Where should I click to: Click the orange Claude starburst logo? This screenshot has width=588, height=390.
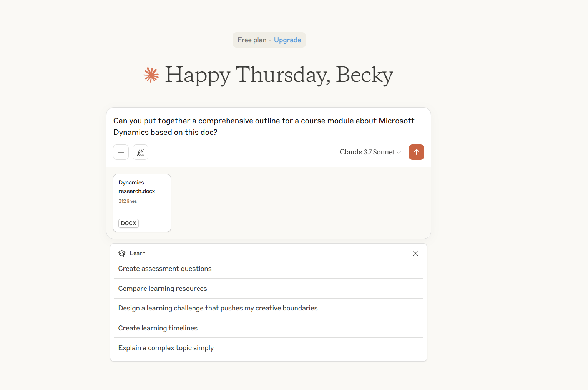coord(151,75)
